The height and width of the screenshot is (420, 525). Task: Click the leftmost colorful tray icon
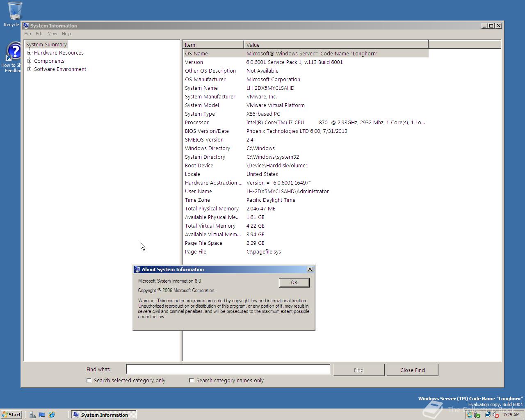coord(470,415)
